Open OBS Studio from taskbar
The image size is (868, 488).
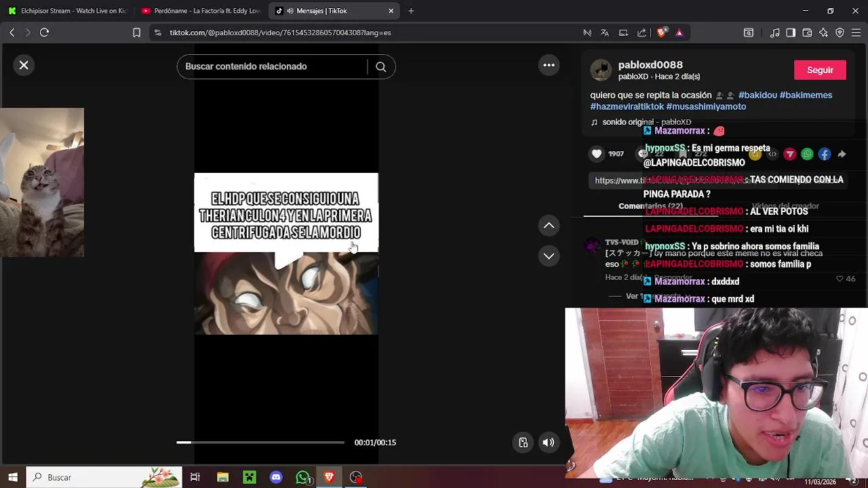coord(356,477)
